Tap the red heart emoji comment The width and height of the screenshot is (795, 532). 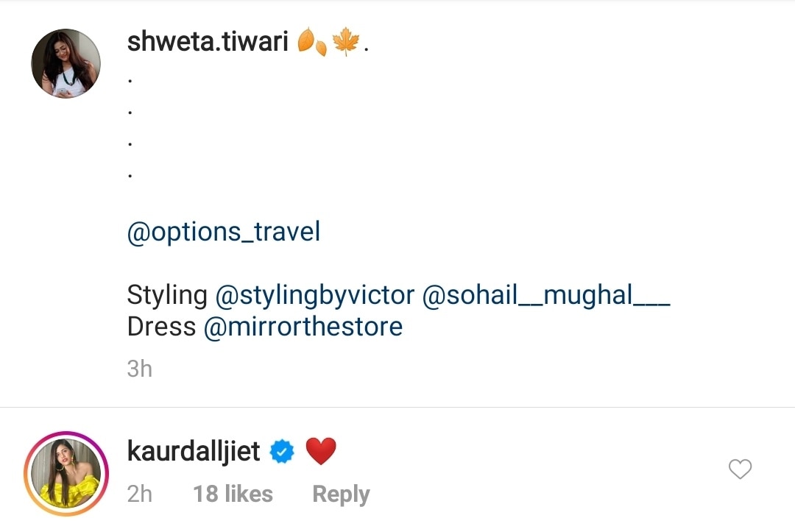tap(321, 451)
